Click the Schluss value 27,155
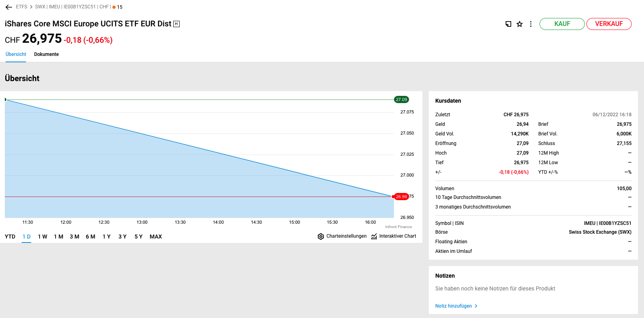 point(624,143)
